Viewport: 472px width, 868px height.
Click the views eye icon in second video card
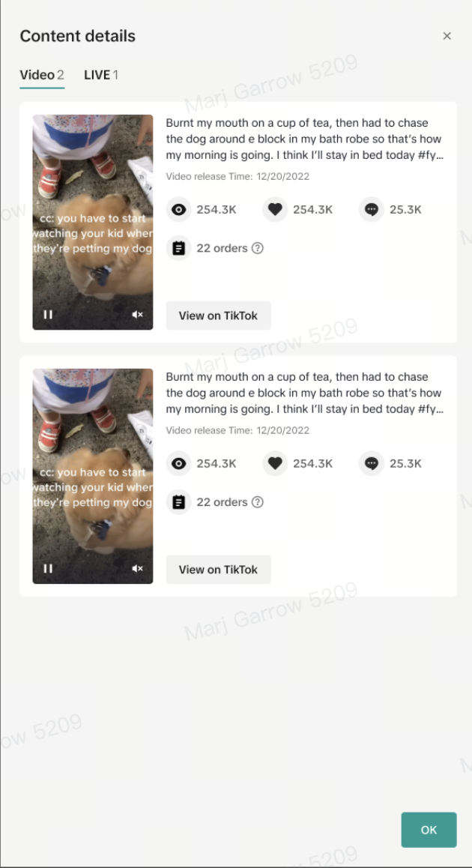(179, 463)
